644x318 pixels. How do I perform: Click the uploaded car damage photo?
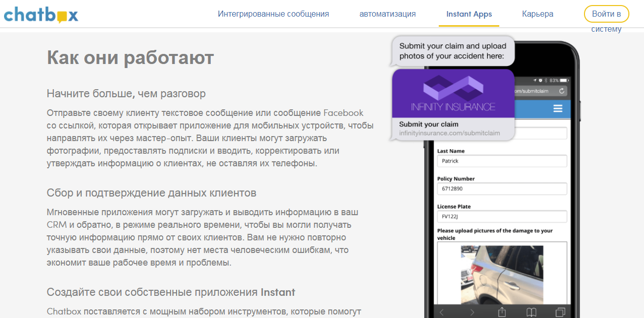click(502, 272)
